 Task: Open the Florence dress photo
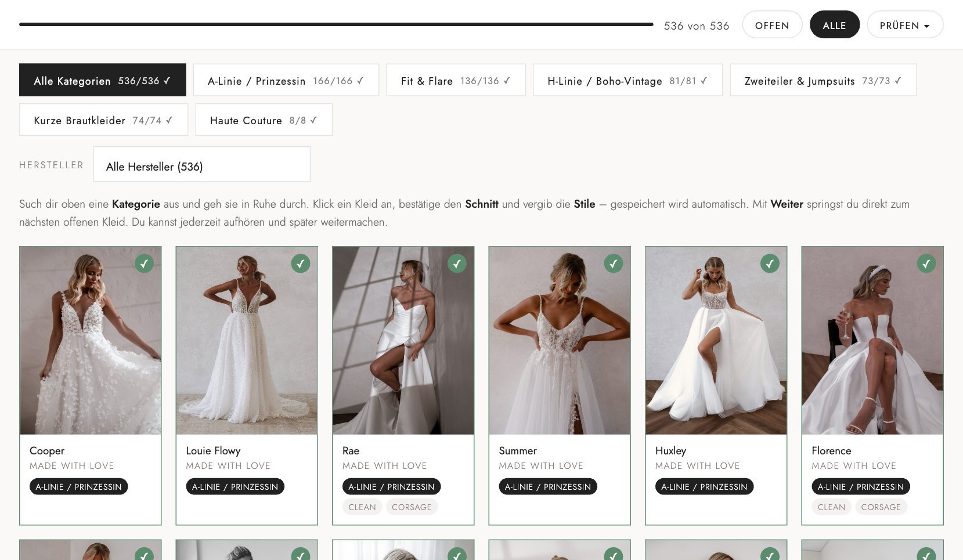click(872, 341)
